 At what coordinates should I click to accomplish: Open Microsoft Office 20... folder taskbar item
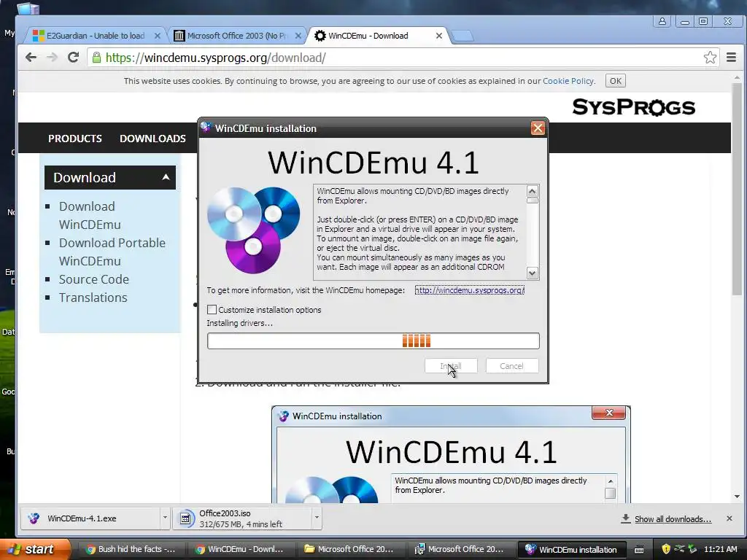point(350,549)
